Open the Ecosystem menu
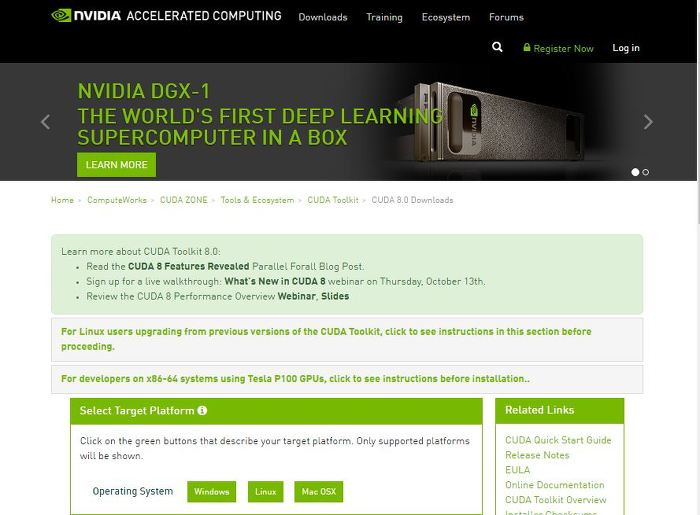Image resolution: width=700 pixels, height=515 pixels. point(446,17)
